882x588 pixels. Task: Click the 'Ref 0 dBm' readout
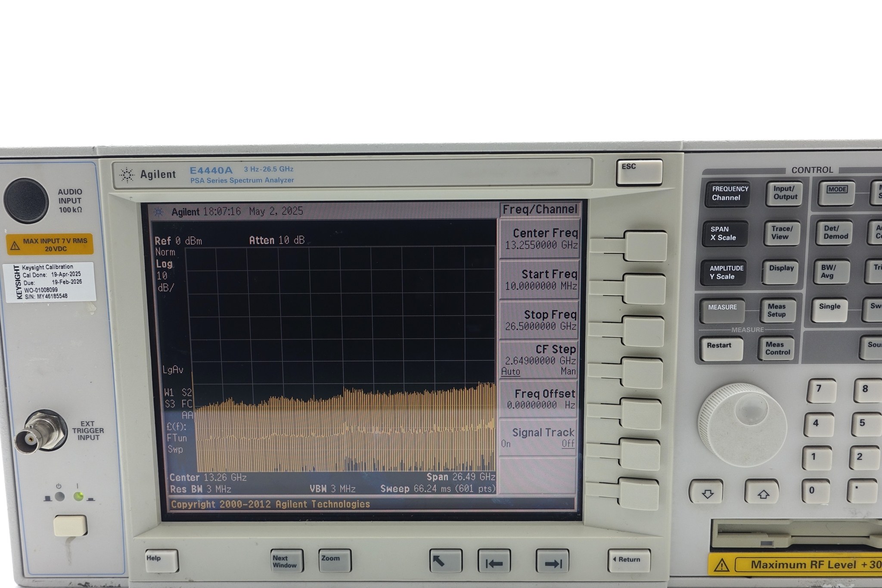(178, 241)
